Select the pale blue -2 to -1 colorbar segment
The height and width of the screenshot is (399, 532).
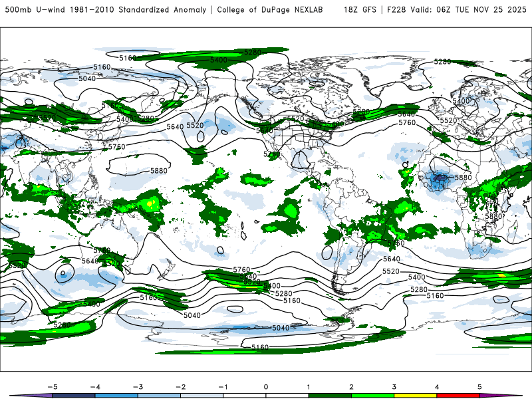click(x=202, y=396)
